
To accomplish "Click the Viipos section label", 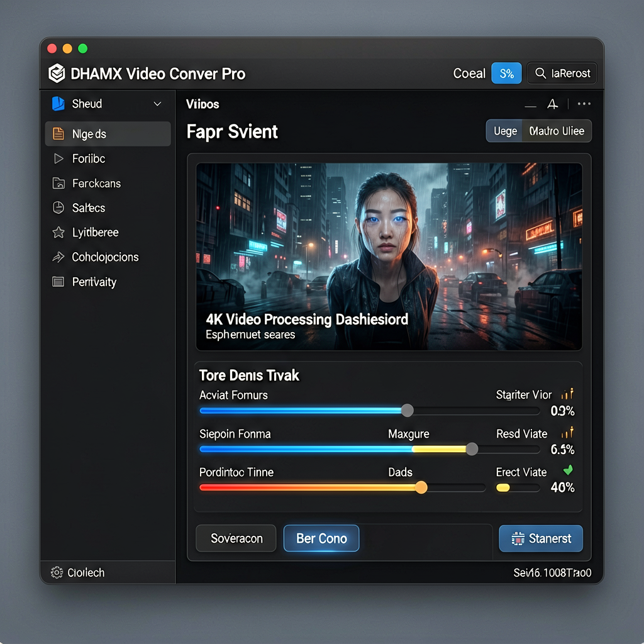I will 203,104.
